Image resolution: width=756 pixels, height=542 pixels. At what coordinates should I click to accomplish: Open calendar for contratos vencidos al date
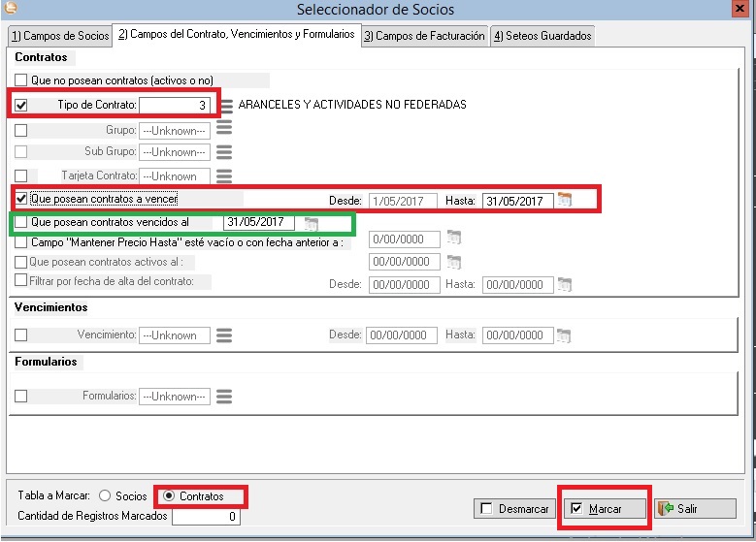click(311, 223)
